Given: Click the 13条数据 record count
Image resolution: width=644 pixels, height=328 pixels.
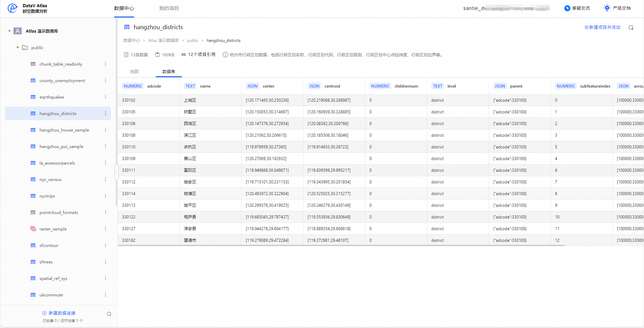Looking at the screenshot, I should click(x=136, y=55).
